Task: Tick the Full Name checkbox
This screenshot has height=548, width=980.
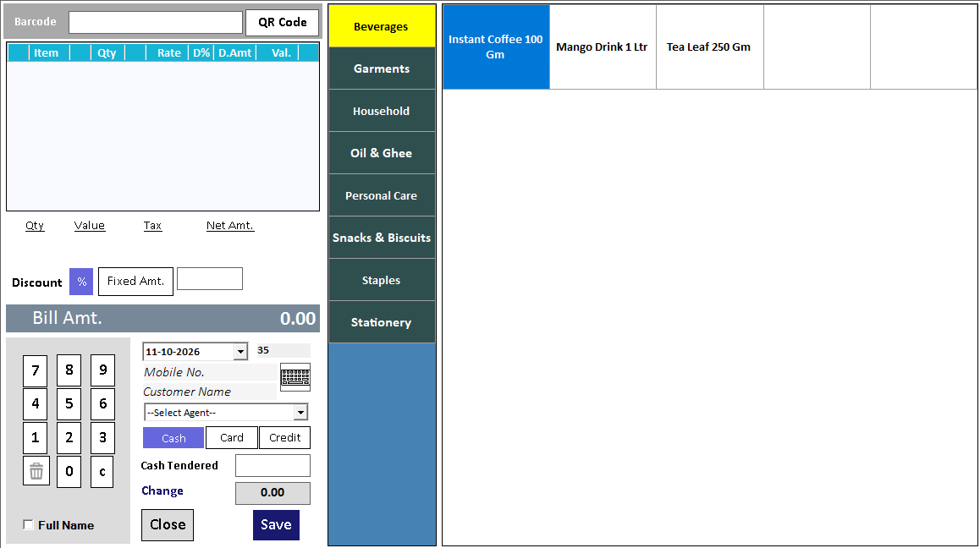Action: (28, 525)
